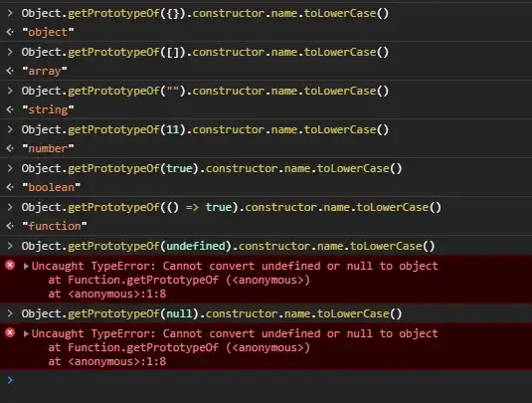
Task: Click the red error icon for null call
Action: point(10,332)
